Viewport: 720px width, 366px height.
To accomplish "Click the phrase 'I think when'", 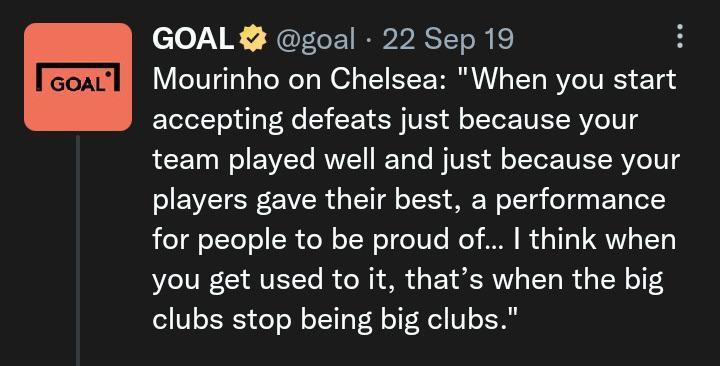I will click(x=595, y=240).
